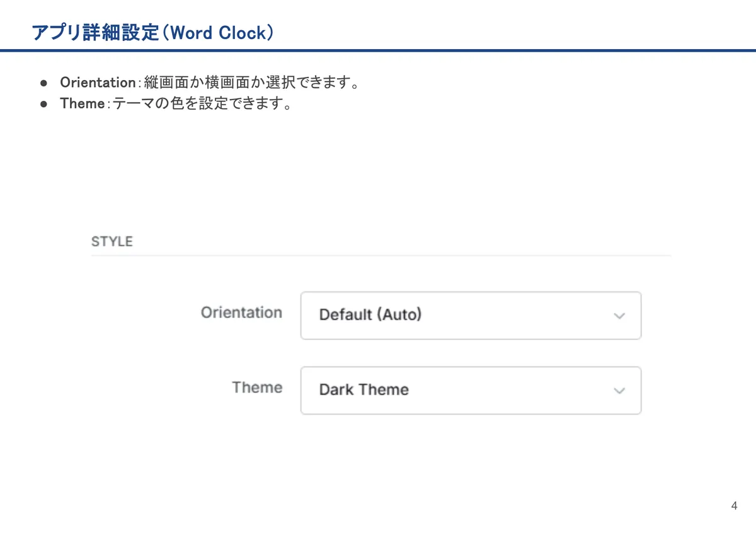The image size is (756, 535).
Task: Click the slide title アプリ詳細設定 (Word Clock)
Action: [153, 32]
